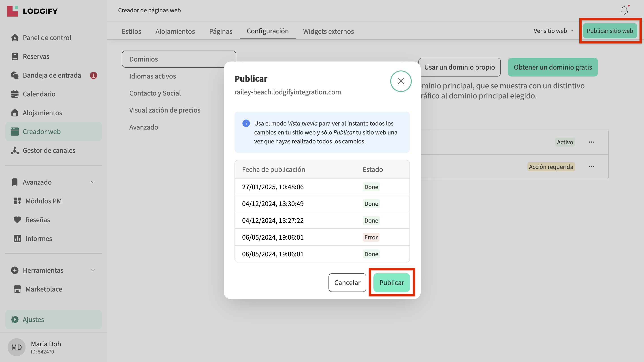The width and height of the screenshot is (644, 362).
Task: Open the Ver sitio web dropdown
Action: (553, 31)
